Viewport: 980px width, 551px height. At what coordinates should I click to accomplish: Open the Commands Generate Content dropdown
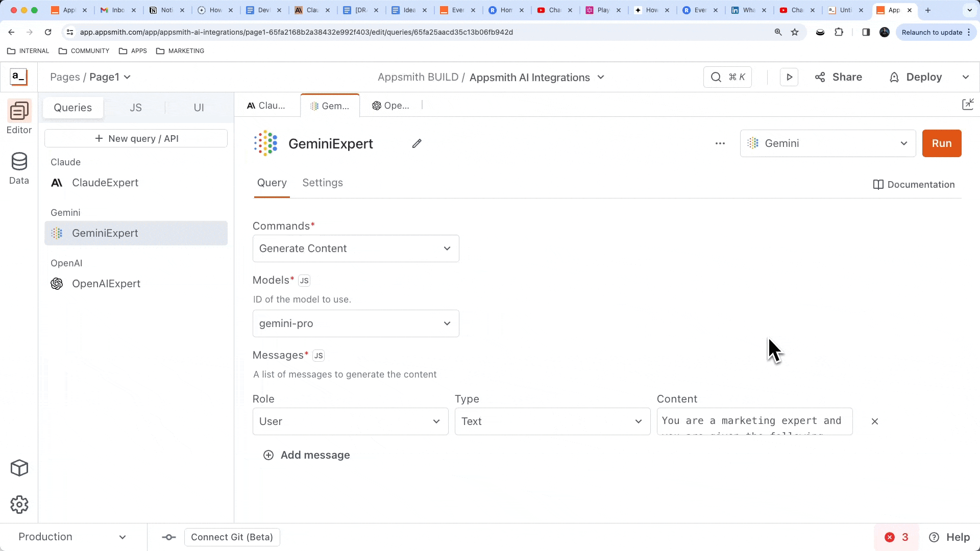pyautogui.click(x=356, y=248)
